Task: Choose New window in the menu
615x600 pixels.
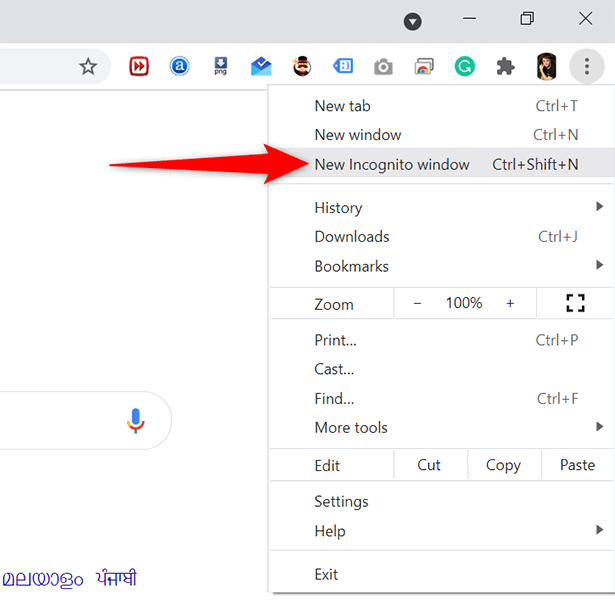Action: pos(442,135)
